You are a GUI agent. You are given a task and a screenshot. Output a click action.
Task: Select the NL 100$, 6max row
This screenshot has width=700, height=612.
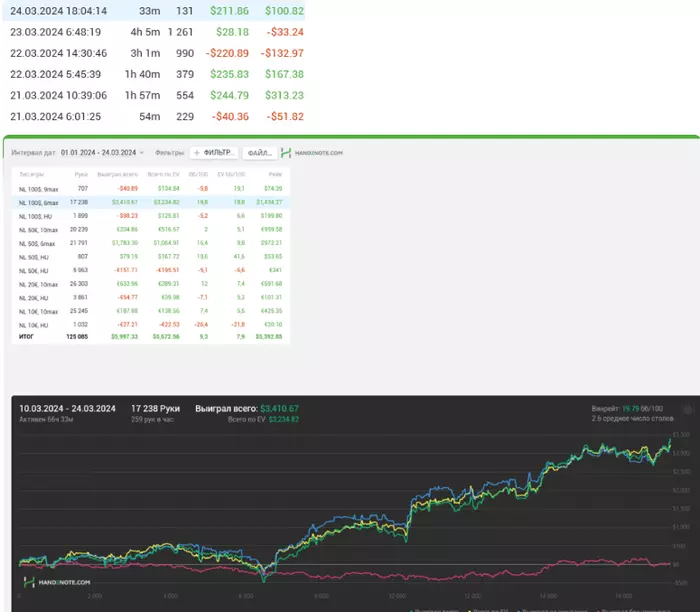tap(151, 202)
